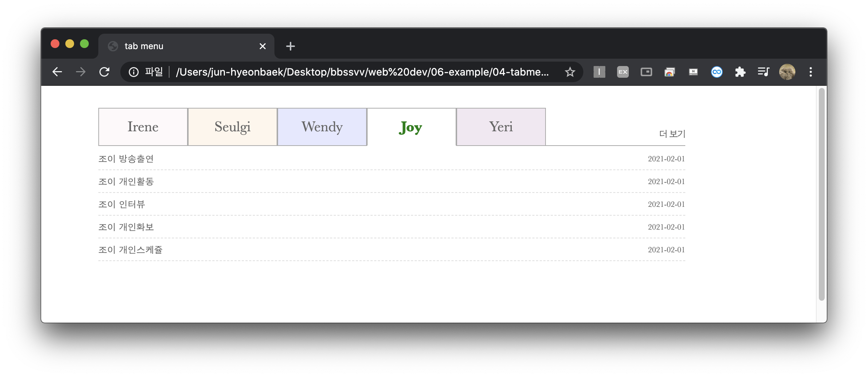
Task: Click the red close window button
Action: point(55,44)
